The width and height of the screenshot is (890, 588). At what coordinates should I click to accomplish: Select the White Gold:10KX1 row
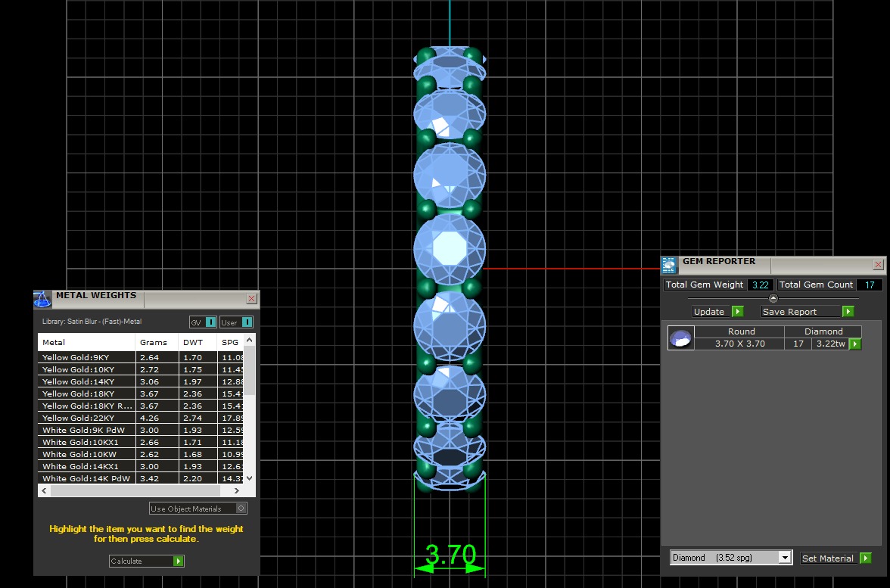coord(141,442)
